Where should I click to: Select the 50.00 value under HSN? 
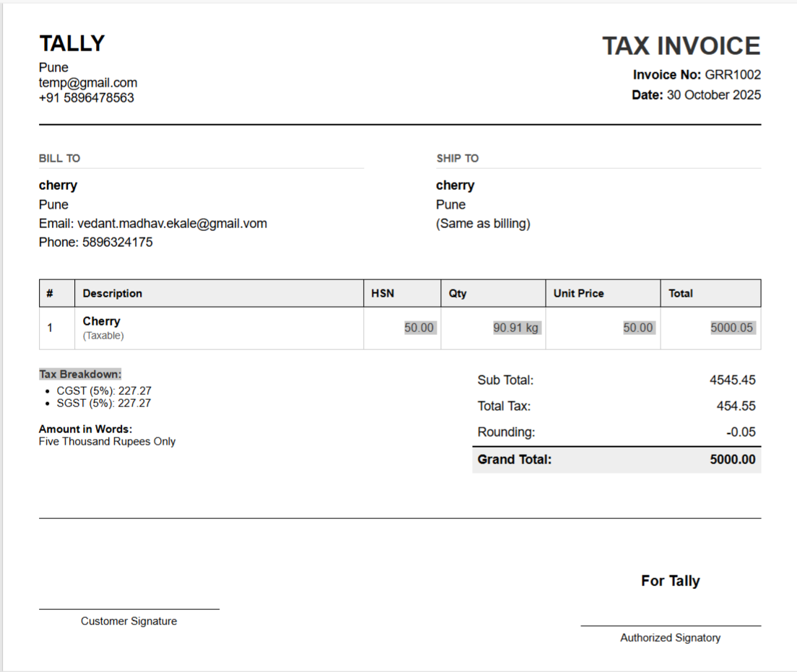tap(419, 328)
